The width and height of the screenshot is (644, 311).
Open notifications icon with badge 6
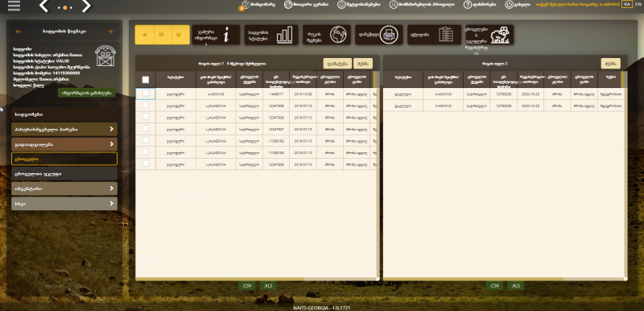pyautogui.click(x=245, y=6)
